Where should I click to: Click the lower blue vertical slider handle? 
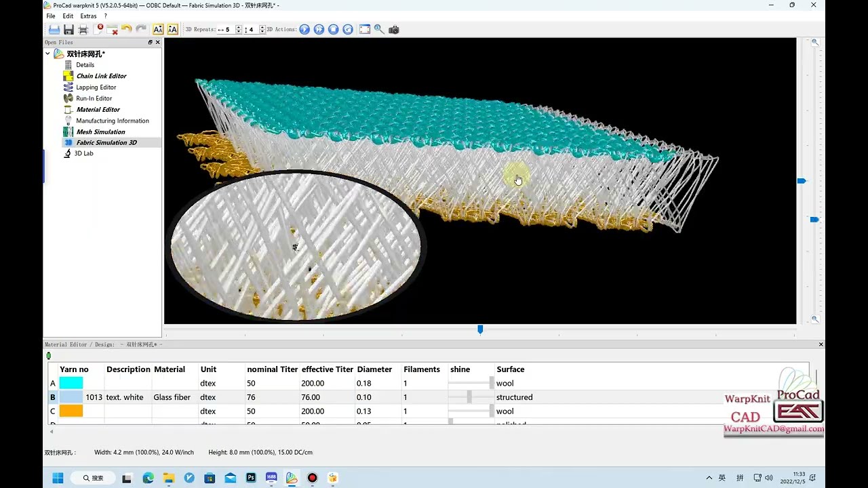click(x=814, y=220)
